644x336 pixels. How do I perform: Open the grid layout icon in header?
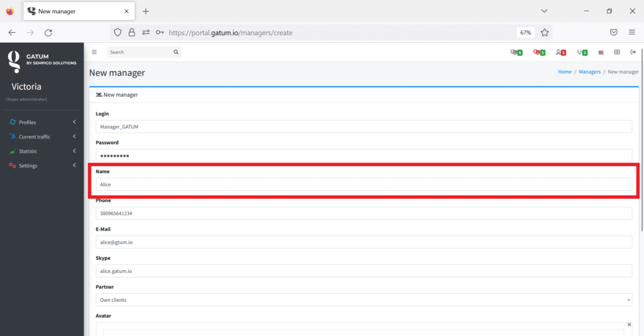617,52
